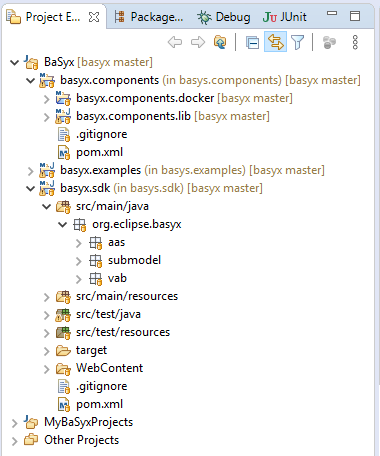This screenshot has height=456, width=380.
Task: Click the src/main/java source folder icon
Action: [x=63, y=206]
